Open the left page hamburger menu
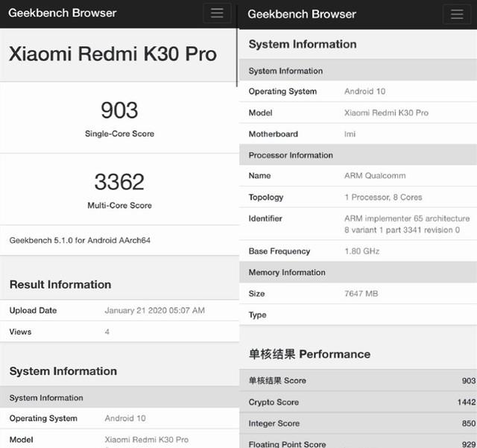The width and height of the screenshot is (477, 448). [x=217, y=13]
